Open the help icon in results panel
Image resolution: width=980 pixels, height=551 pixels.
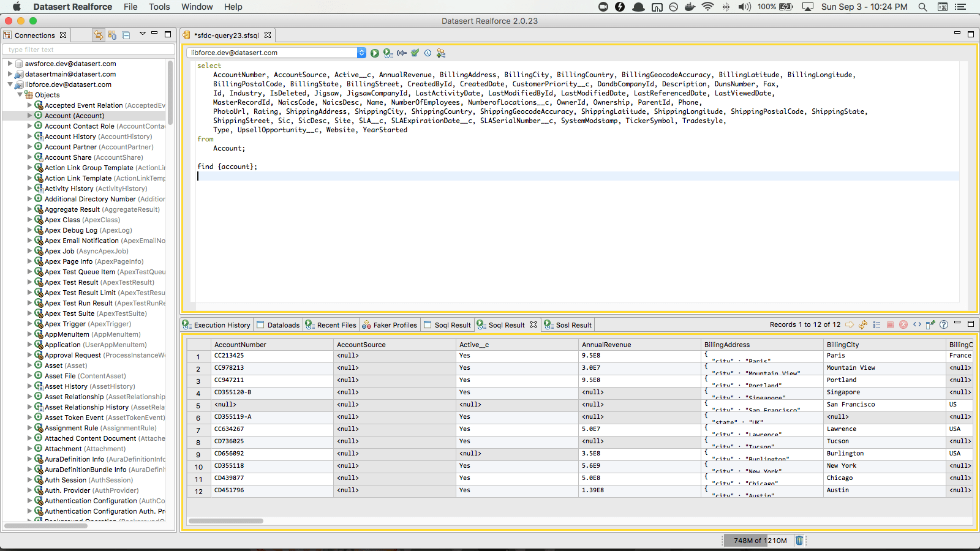(x=944, y=325)
